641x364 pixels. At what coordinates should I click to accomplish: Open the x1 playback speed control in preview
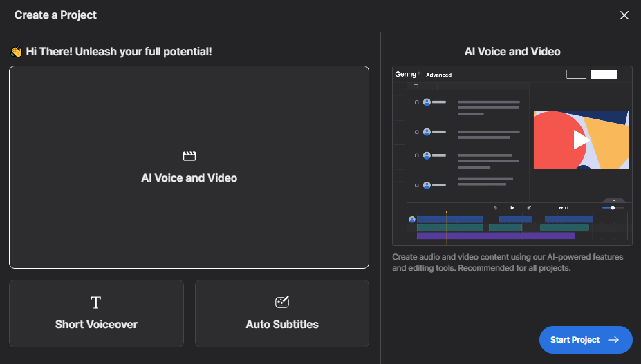(x=564, y=207)
